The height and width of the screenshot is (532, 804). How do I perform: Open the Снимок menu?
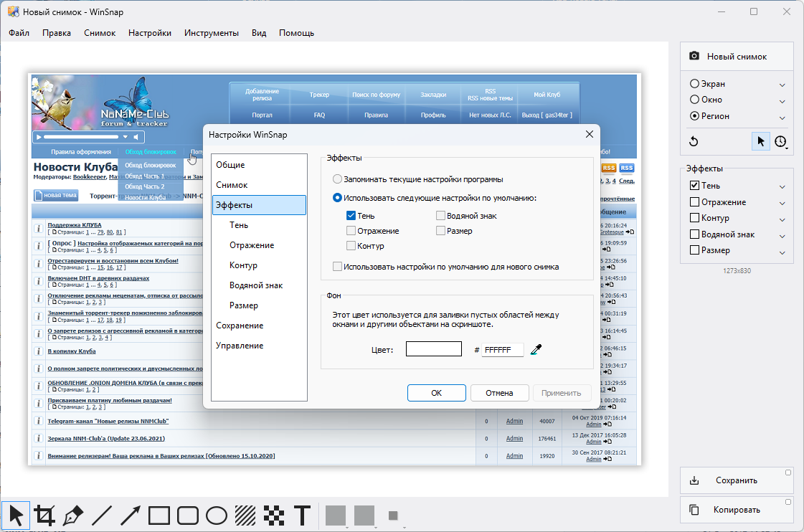click(x=100, y=33)
